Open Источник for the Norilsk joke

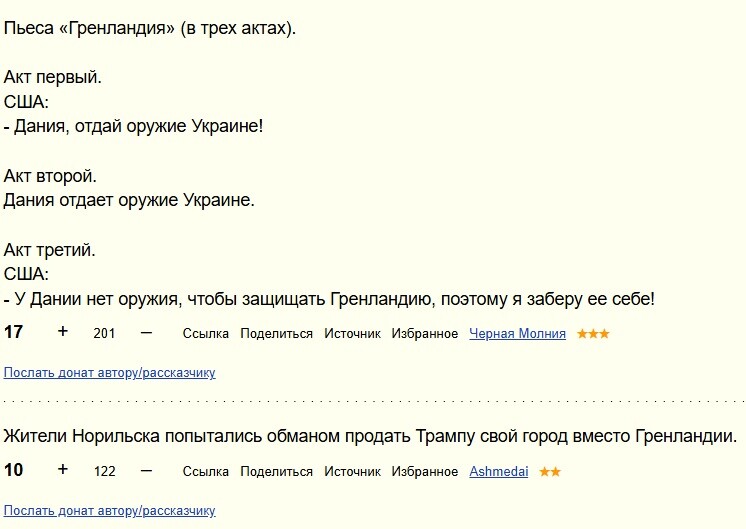[352, 472]
